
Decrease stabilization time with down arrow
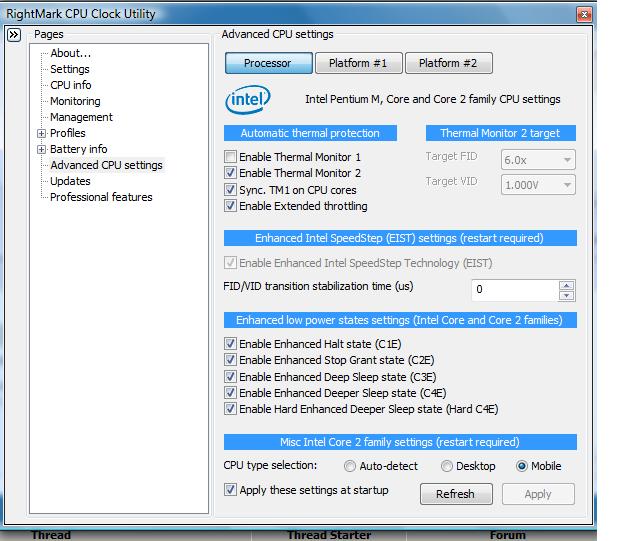pos(566,296)
